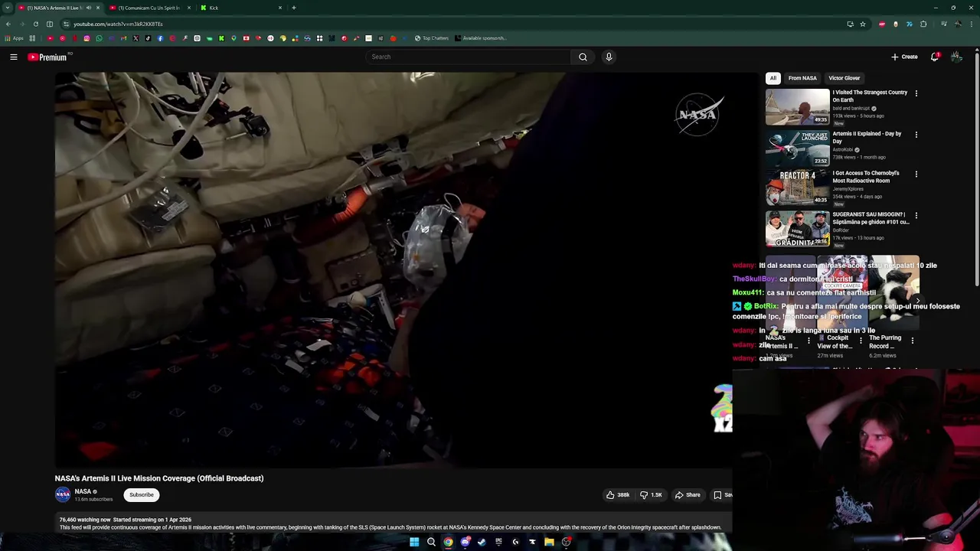Mute the NASA Artemis tab audio

pyautogui.click(x=88, y=8)
